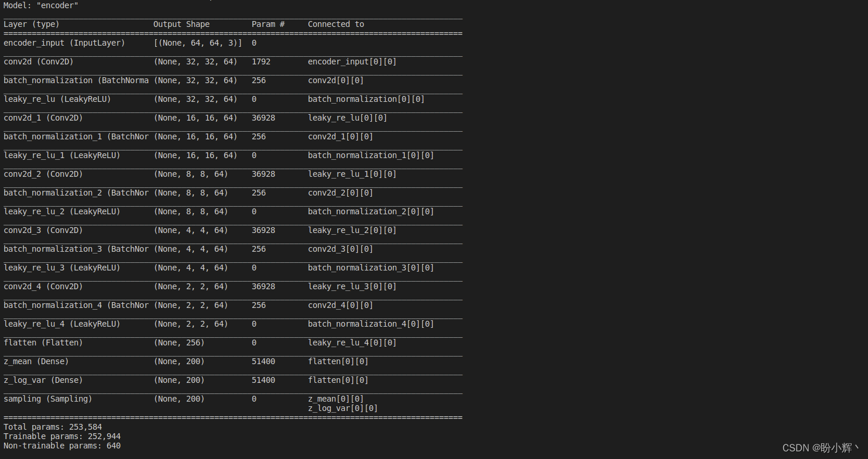Click 'encoder_input[0][0]' in Connected to column
The height and width of the screenshot is (459, 868).
[x=352, y=61]
